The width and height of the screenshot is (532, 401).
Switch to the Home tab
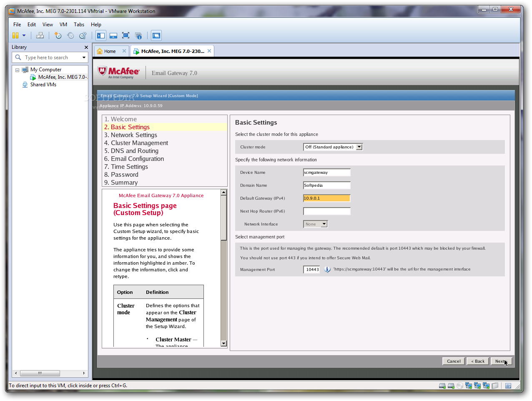[x=109, y=51]
